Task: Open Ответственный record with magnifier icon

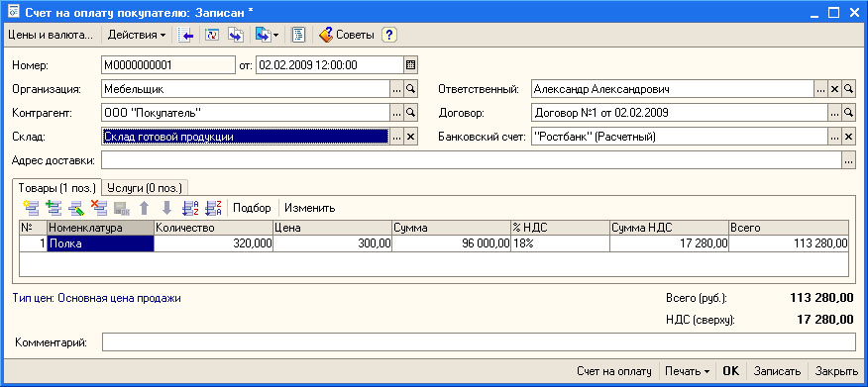Action: point(848,88)
